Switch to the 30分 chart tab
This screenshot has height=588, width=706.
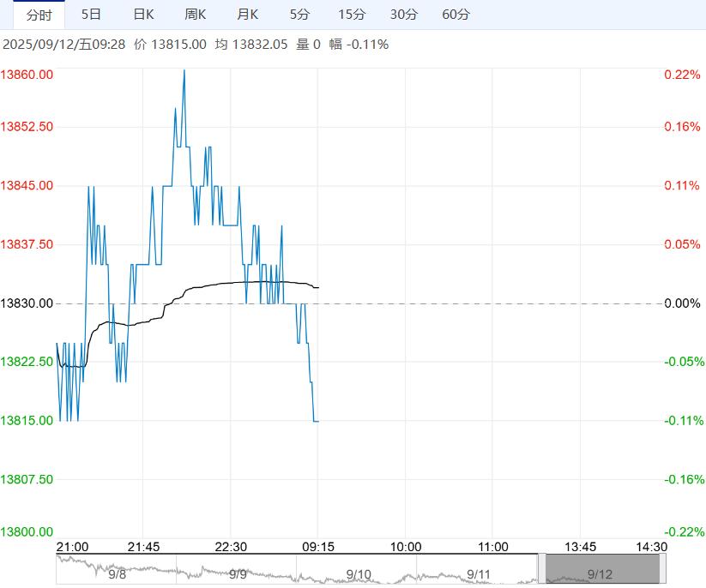pos(404,15)
